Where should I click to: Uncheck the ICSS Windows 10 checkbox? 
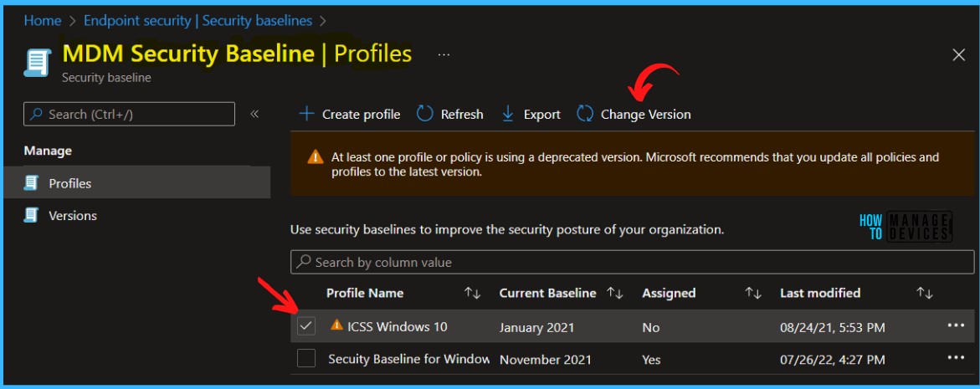click(306, 326)
